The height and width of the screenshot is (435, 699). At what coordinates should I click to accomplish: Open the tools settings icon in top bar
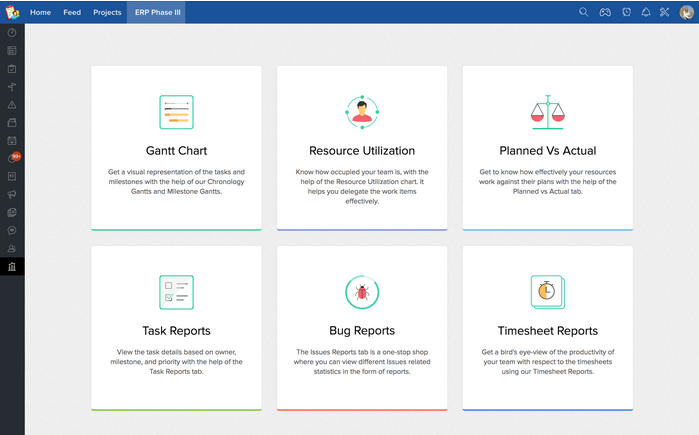[x=664, y=12]
